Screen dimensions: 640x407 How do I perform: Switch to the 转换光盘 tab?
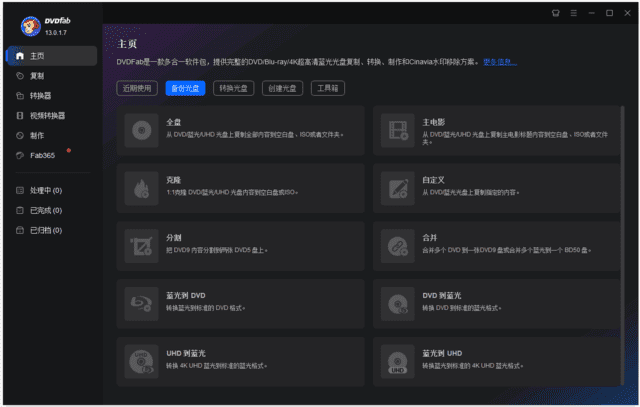[x=233, y=88]
